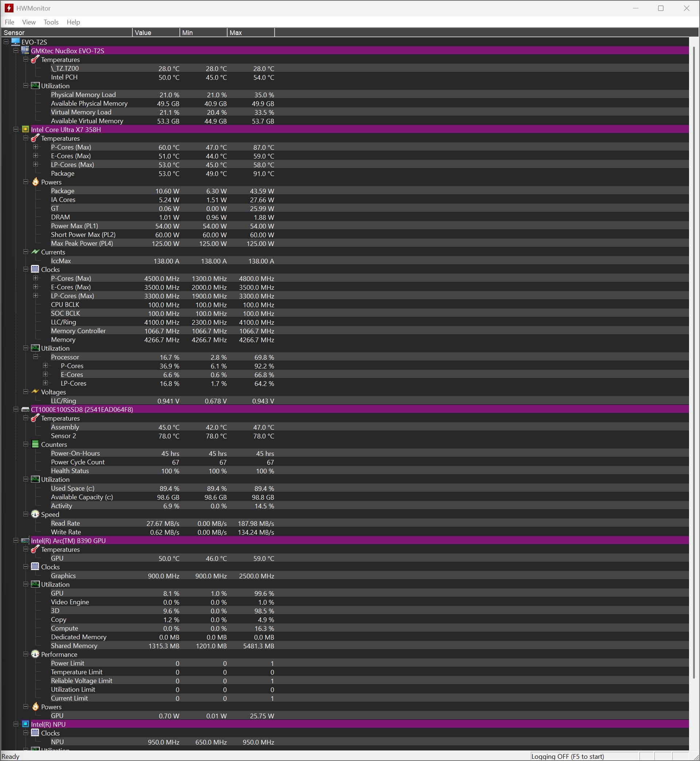Expand P-Cores (Max) temperatures
Viewport: 700px width, 761px height.
coord(36,147)
